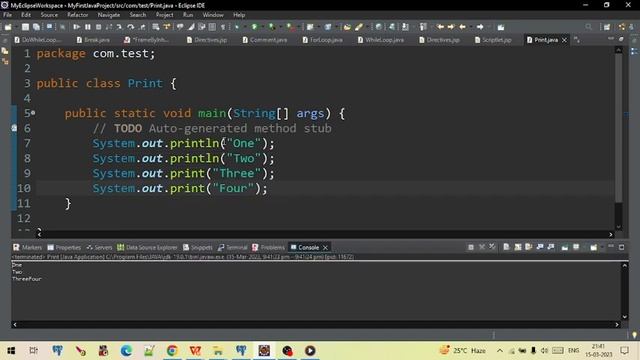640x360 pixels.
Task: Switch to the Comment.java editor tab
Action: point(265,40)
